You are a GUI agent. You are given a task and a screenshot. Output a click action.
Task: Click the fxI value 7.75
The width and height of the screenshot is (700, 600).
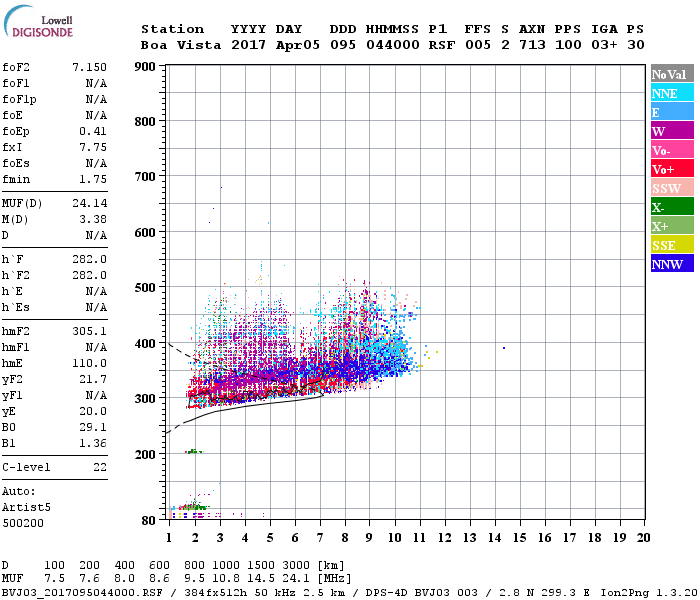[x=93, y=147]
